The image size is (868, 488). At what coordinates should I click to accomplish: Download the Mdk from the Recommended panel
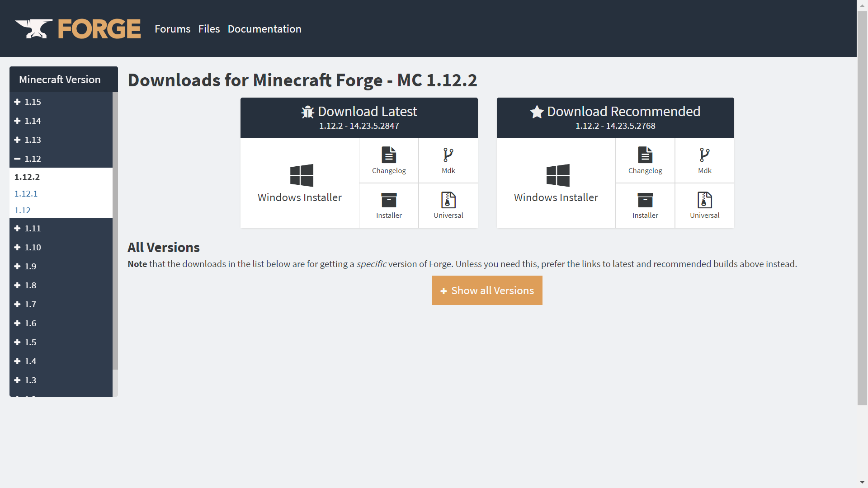pyautogui.click(x=704, y=160)
